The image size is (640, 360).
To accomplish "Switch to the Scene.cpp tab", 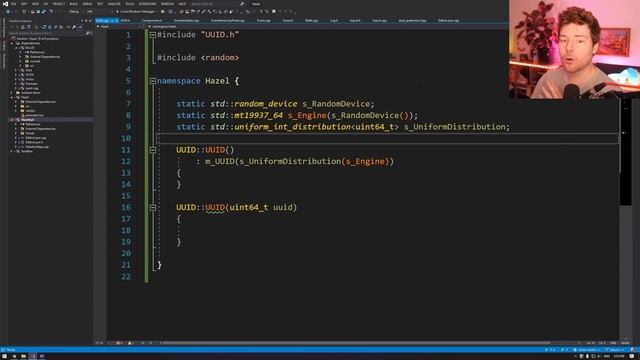I will [264, 20].
